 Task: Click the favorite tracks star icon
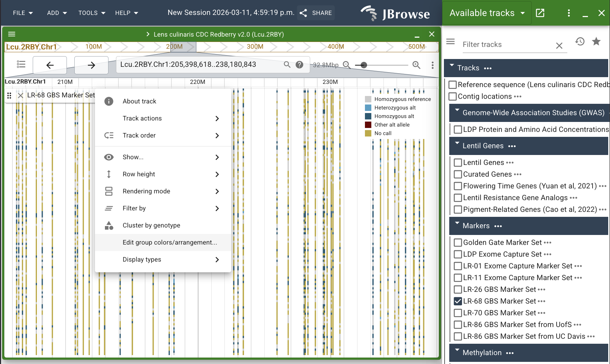point(596,42)
